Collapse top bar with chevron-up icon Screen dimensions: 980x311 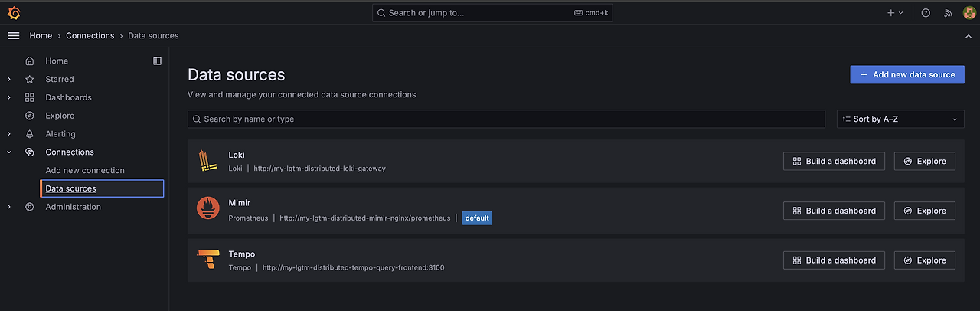[x=969, y=36]
